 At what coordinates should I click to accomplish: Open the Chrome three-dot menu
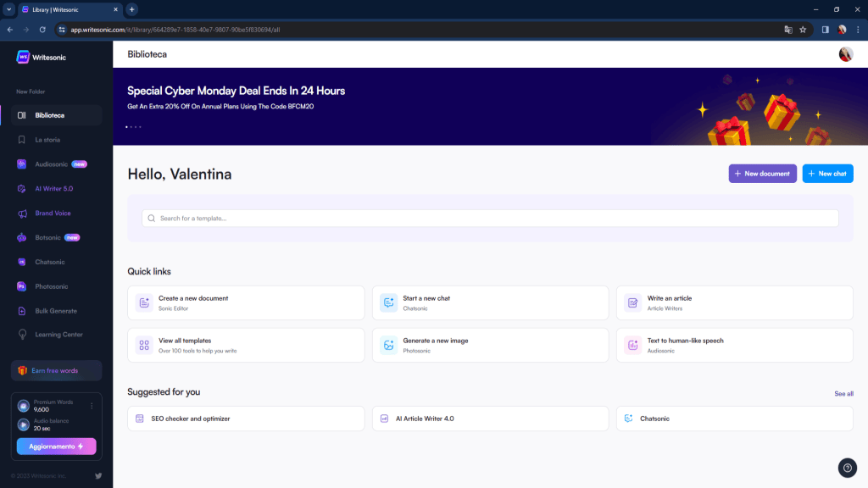point(858,30)
